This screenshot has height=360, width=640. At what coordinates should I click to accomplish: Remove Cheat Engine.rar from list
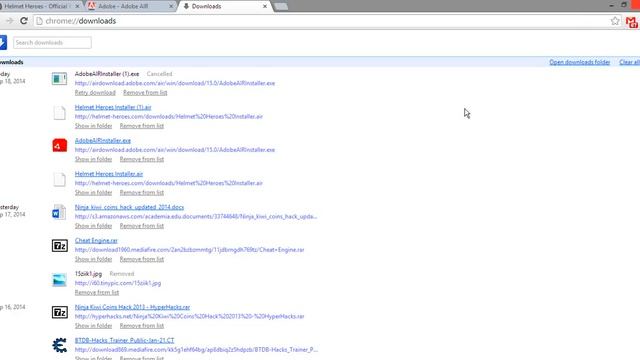coord(142,259)
